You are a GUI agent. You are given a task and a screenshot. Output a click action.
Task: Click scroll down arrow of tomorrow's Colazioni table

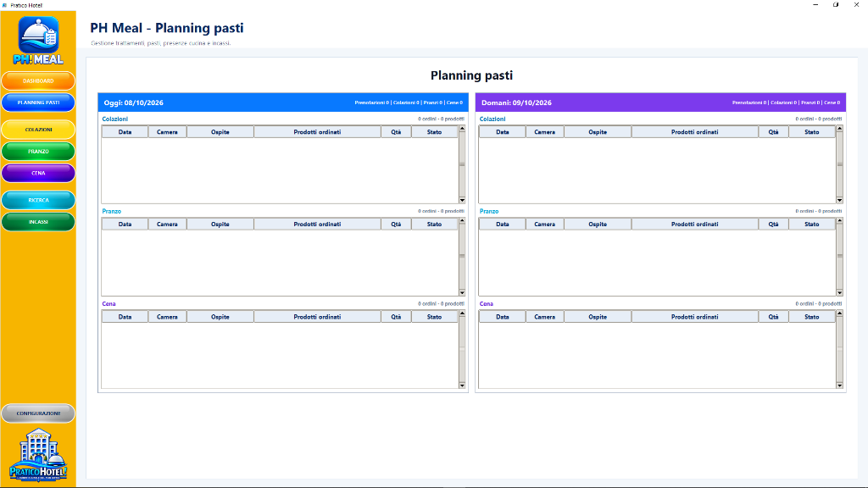(x=840, y=200)
